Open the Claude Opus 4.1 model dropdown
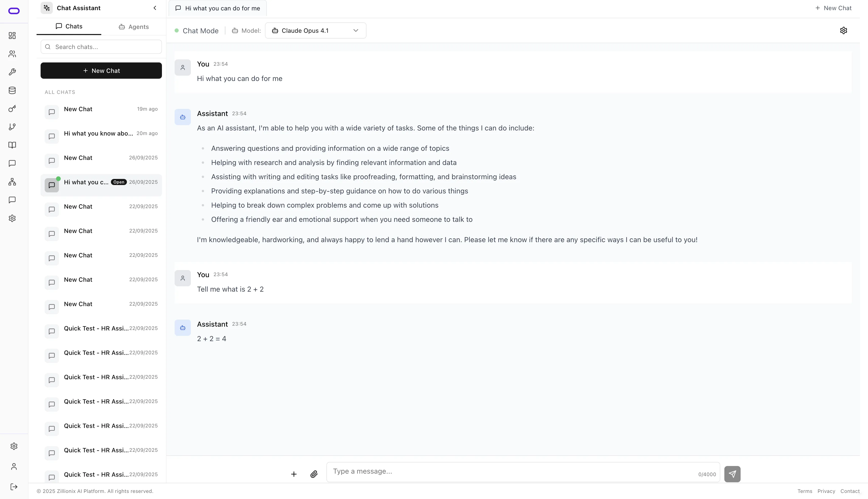Image resolution: width=868 pixels, height=499 pixels. [x=315, y=30]
